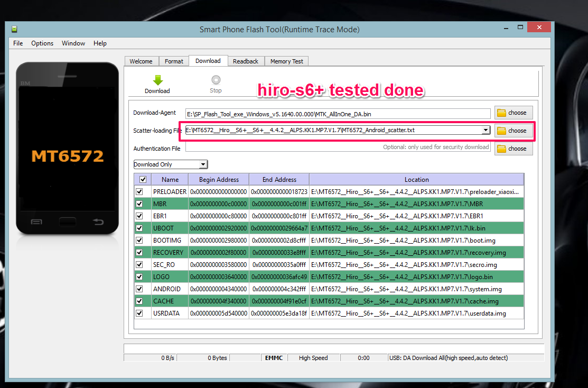588x388 pixels.
Task: Minimize the Flash Tool window
Action: coord(506,28)
